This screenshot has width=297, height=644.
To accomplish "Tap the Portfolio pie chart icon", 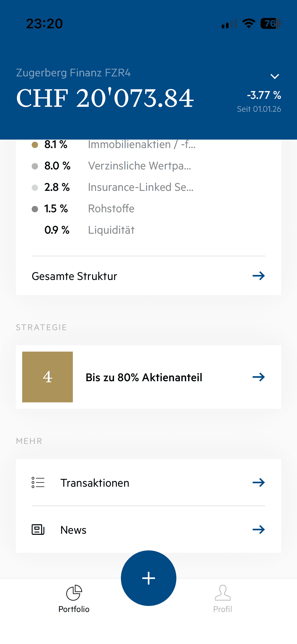I will (x=74, y=592).
